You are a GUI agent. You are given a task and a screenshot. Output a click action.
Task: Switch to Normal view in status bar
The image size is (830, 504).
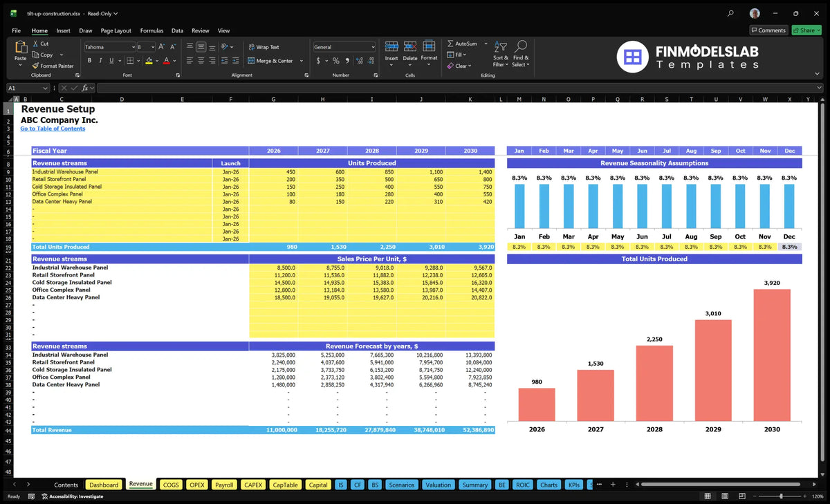[x=708, y=496]
